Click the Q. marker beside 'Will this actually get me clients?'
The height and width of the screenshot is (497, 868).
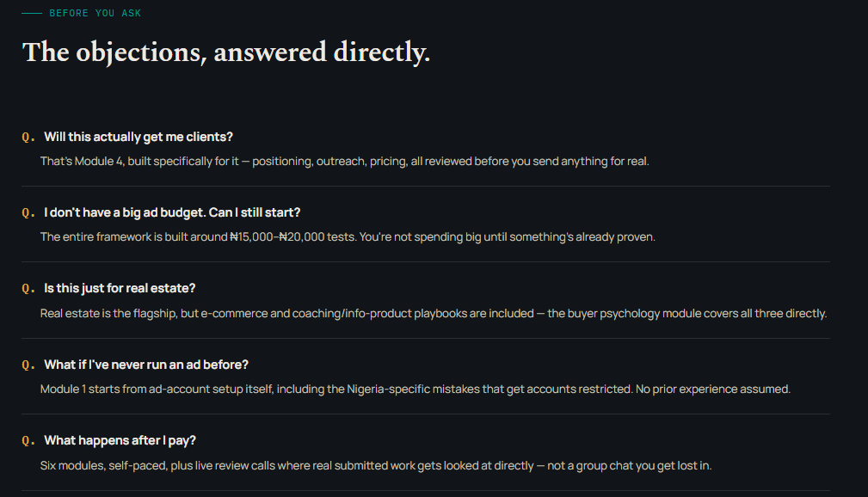coord(28,138)
